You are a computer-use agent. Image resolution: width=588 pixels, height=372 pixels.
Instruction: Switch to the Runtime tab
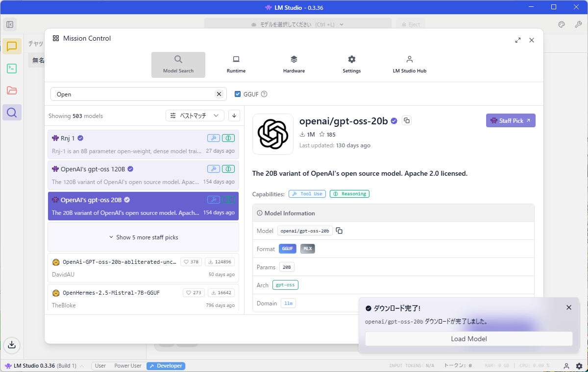[236, 64]
